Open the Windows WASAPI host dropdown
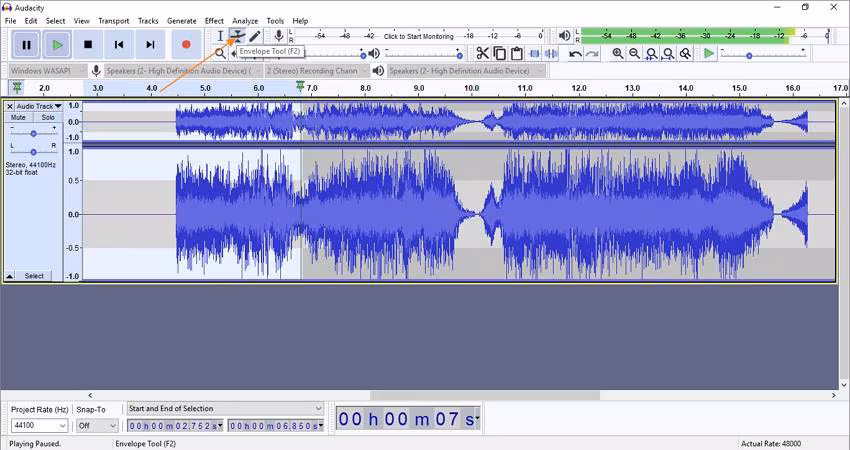The width and height of the screenshot is (850, 450). coord(48,70)
